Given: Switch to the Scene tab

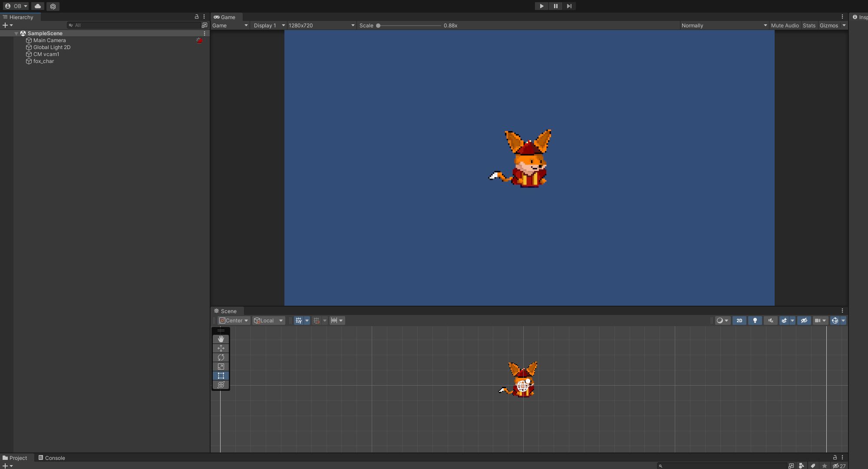Looking at the screenshot, I should (x=228, y=311).
